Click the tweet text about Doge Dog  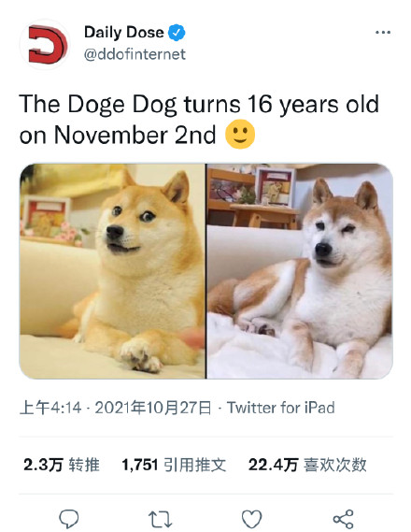click(199, 120)
